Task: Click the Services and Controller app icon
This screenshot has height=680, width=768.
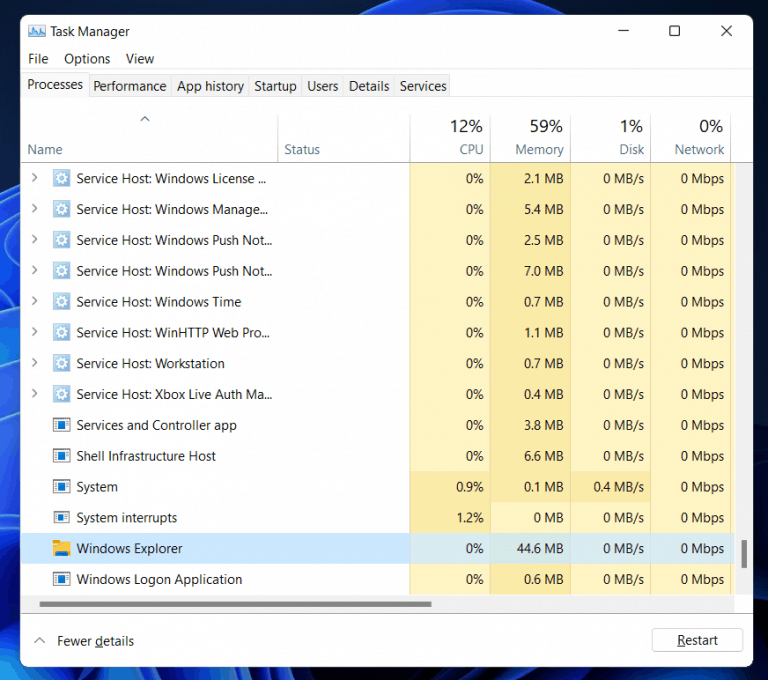Action: 62,425
